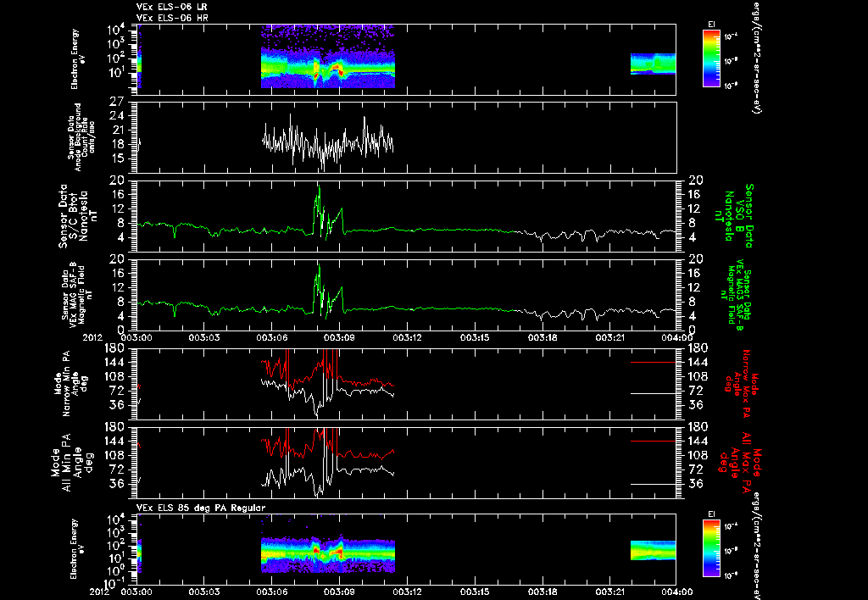Click the Anode Background Count Rate axis label
Viewport: 868px width, 600px height.
coord(82,137)
